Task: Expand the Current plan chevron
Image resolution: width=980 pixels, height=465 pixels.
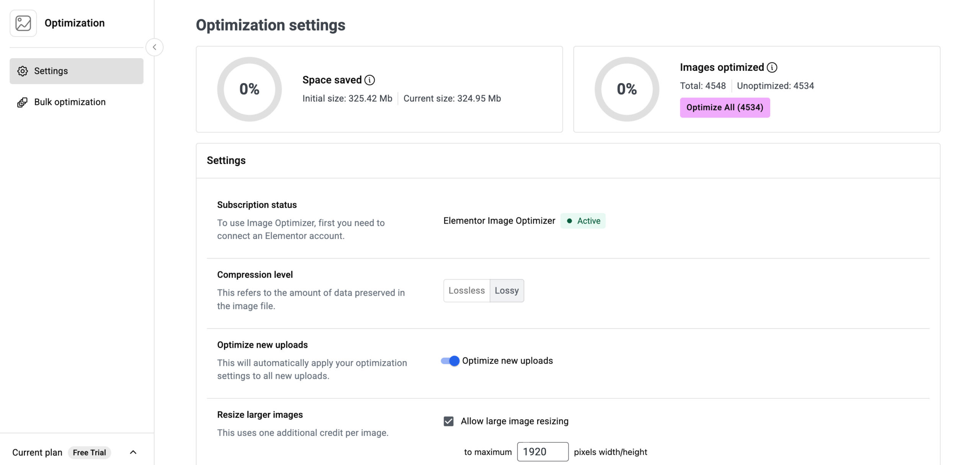Action: 133,452
